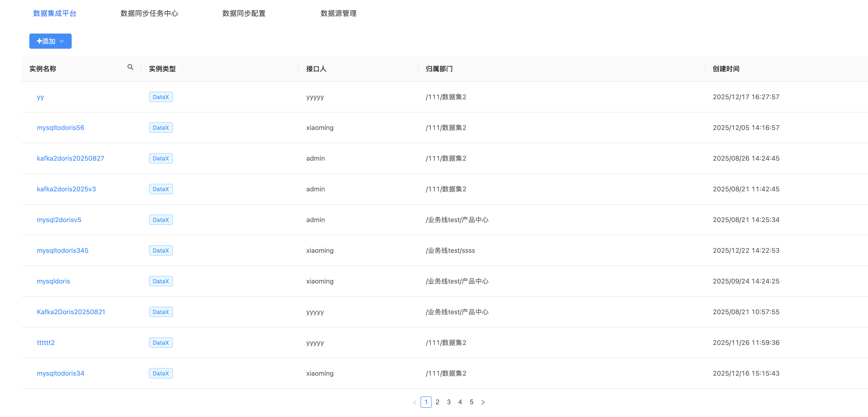Open the yy instance link
Viewport: 868px width, 417px height.
40,97
